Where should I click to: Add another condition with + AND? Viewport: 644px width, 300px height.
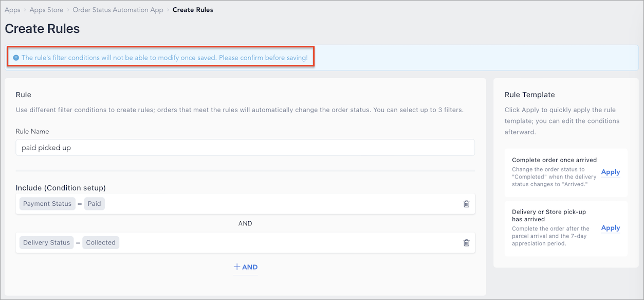click(x=245, y=267)
